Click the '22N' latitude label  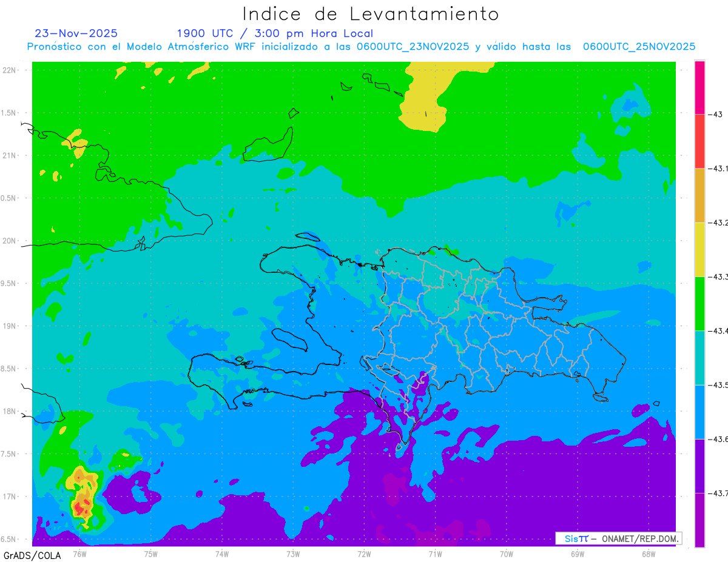10,70
